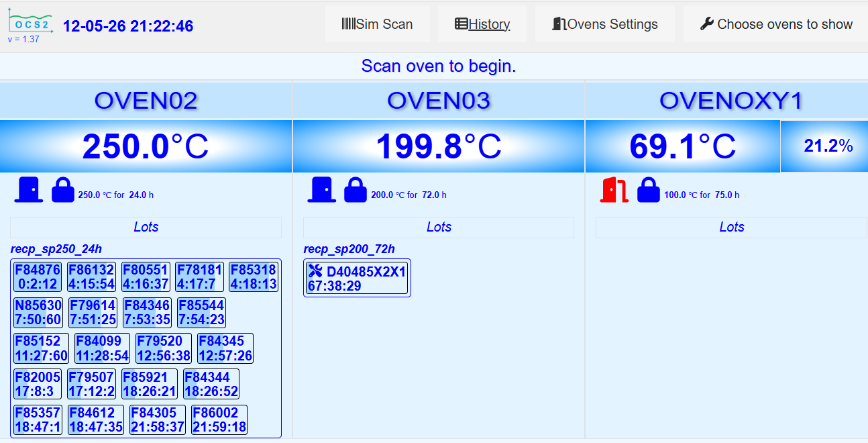Select lot F84346

pyautogui.click(x=147, y=312)
